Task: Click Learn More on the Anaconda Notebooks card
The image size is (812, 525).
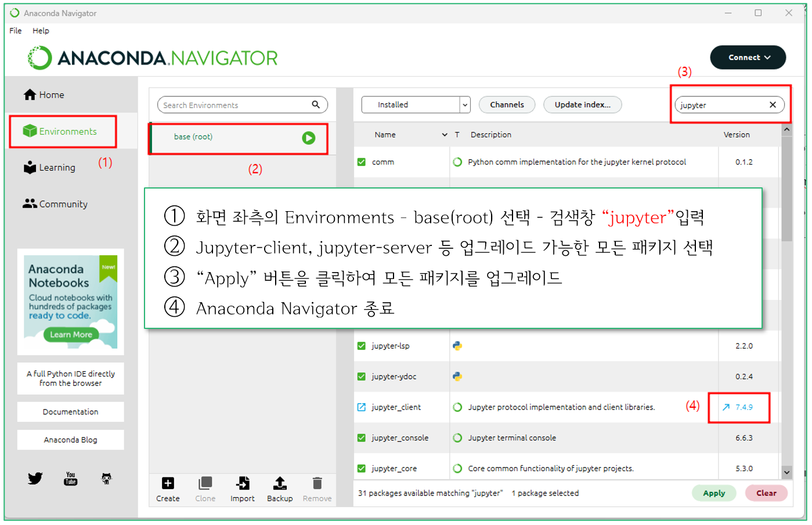Action: coord(71,335)
